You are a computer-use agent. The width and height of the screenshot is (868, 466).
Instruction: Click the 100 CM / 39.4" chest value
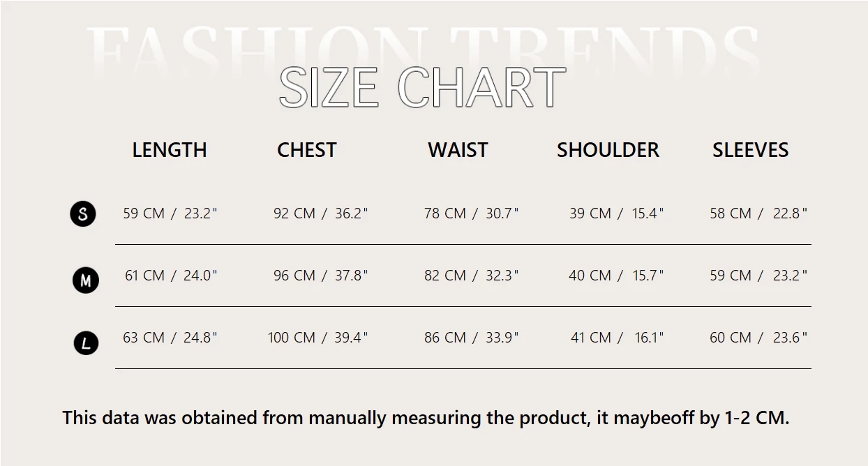(317, 338)
